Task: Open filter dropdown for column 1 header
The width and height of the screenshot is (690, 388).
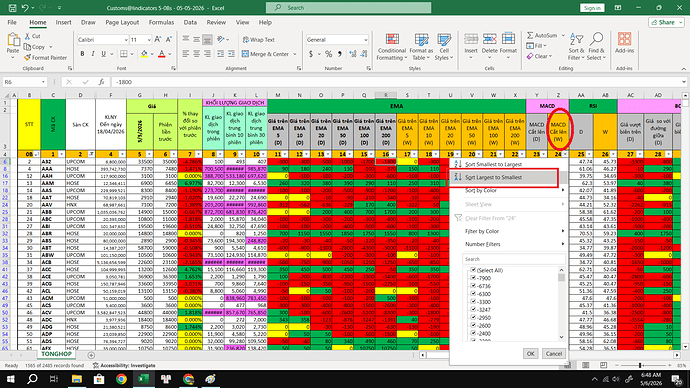Action: (x=61, y=154)
